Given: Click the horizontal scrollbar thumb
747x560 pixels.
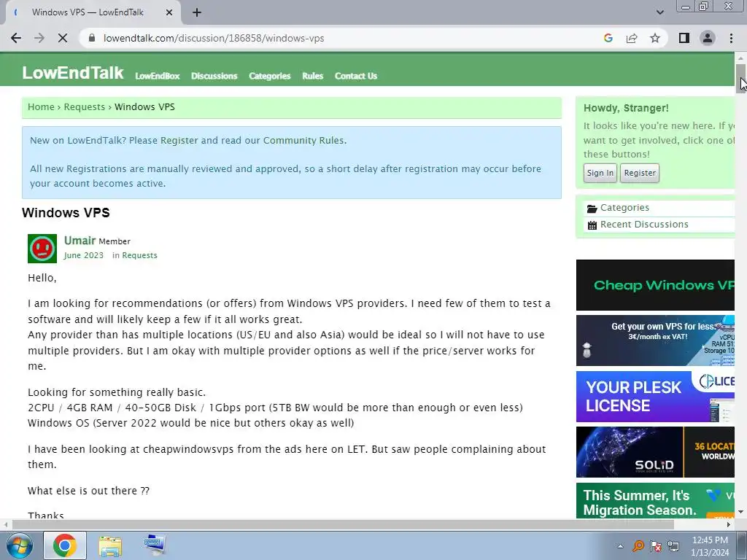Looking at the screenshot, I should (x=342, y=525).
